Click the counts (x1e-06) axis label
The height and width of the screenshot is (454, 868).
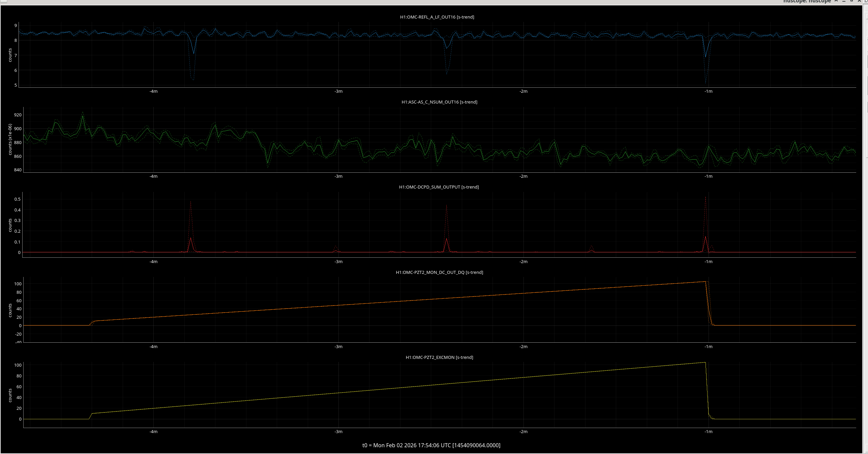pos(10,140)
